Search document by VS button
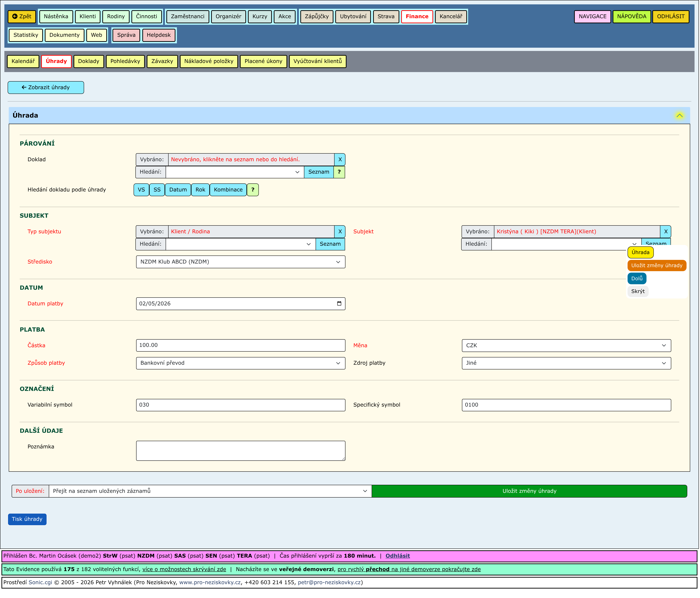 pos(141,190)
